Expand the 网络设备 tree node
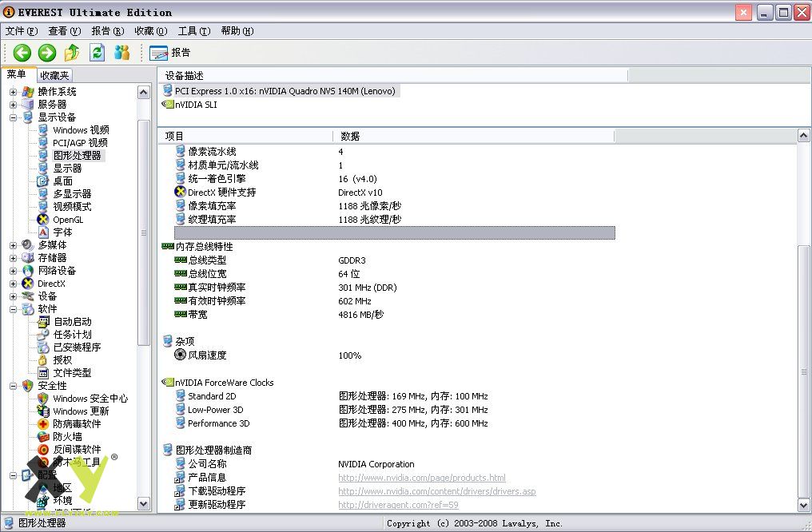812x532 pixels. [x=13, y=271]
